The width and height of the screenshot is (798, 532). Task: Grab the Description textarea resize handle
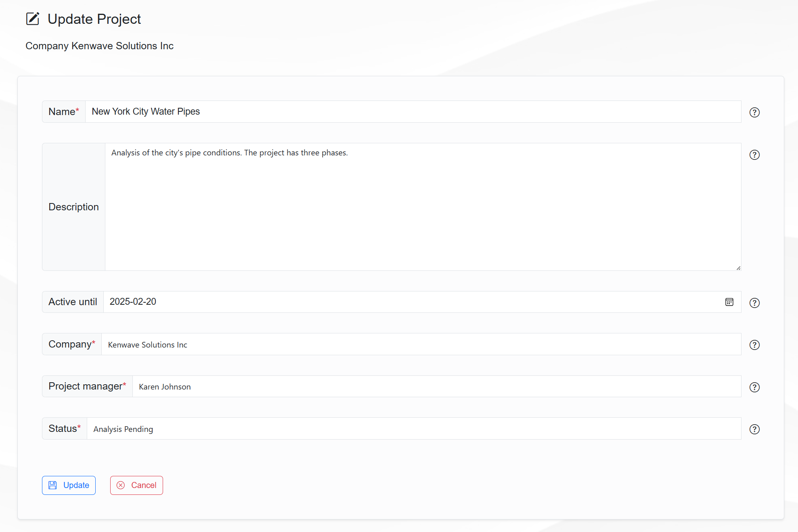738,268
